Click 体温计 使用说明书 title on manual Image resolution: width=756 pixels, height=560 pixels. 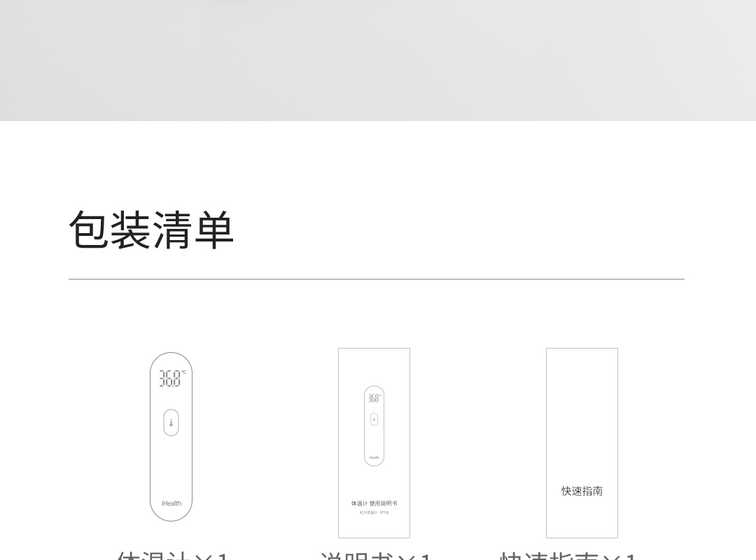click(x=374, y=503)
